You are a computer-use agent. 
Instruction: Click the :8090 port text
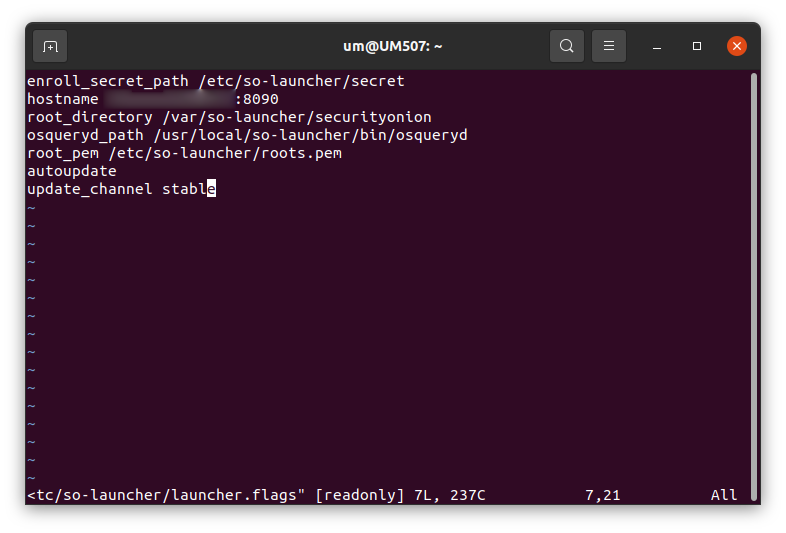pyautogui.click(x=257, y=99)
